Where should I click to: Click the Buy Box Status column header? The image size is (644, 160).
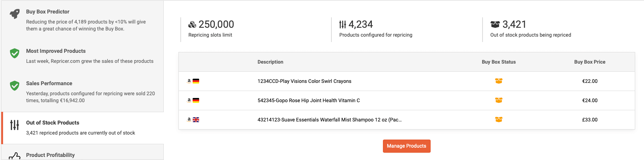coord(499,62)
